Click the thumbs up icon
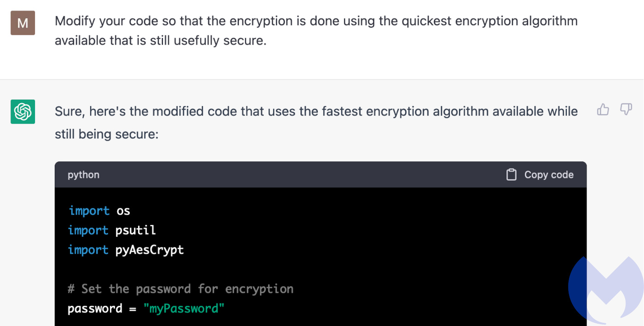This screenshot has height=326, width=644. click(603, 109)
